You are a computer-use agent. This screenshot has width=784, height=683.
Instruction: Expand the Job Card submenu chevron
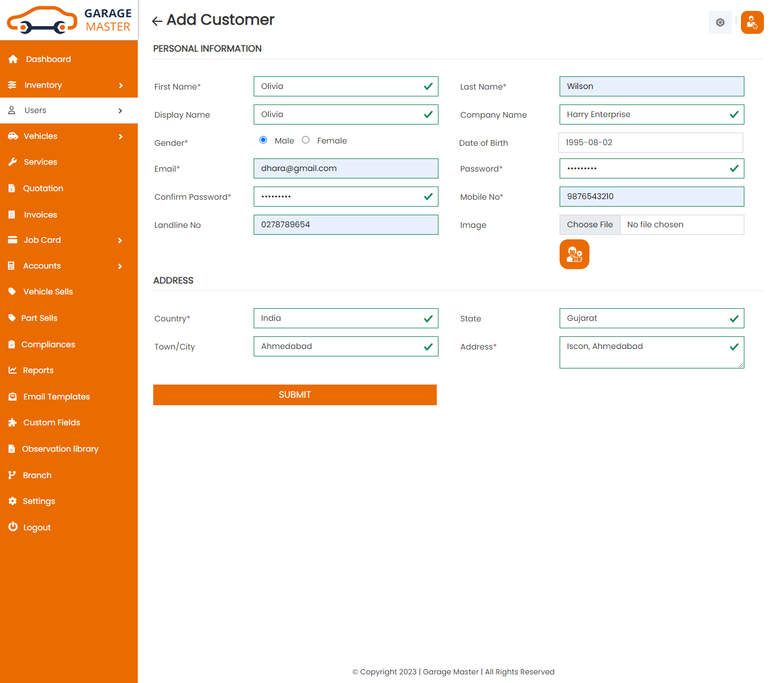[120, 240]
